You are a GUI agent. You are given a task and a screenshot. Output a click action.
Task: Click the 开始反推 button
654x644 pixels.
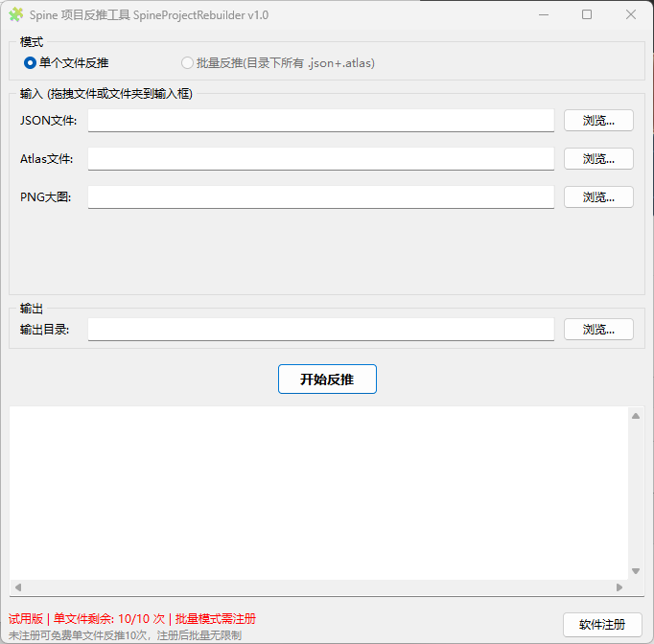[327, 379]
